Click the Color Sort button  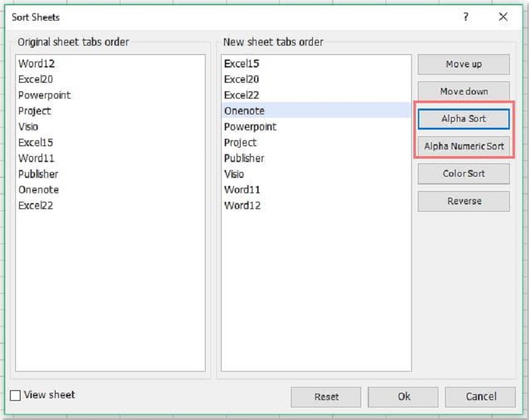pos(464,174)
